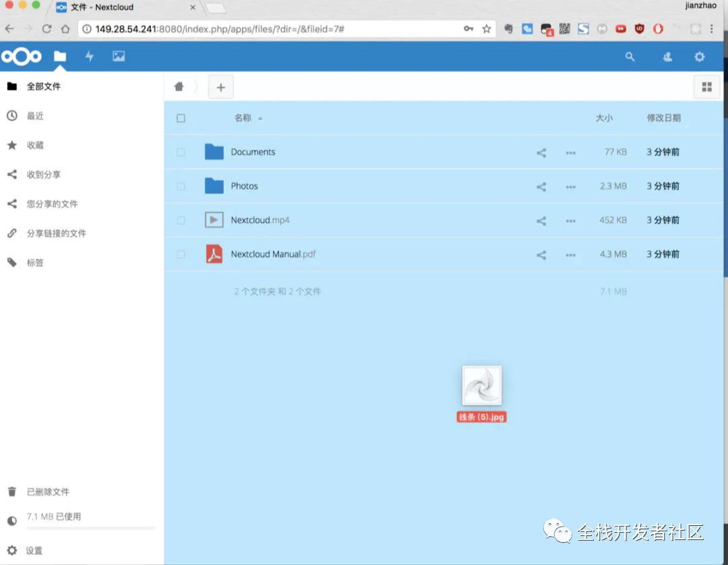Open the Activity lightning icon

[x=89, y=56]
